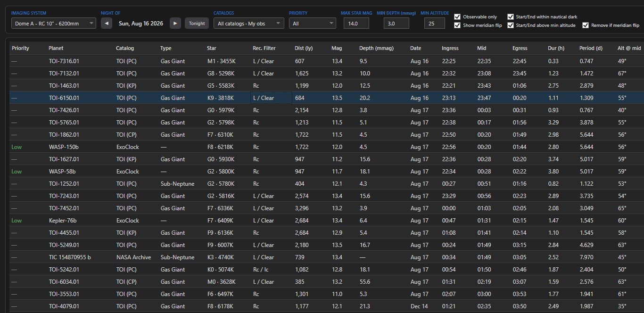The image size is (644, 313).
Task: Click the Sun, Aug 16 2026 date
Action: click(x=141, y=23)
